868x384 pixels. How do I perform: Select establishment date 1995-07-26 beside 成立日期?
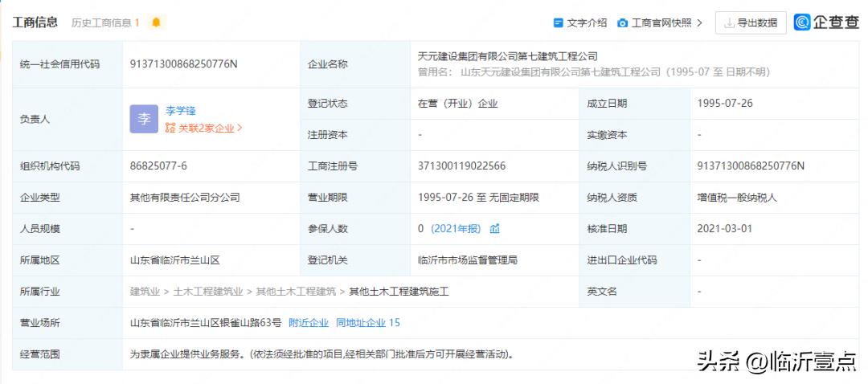pos(725,104)
